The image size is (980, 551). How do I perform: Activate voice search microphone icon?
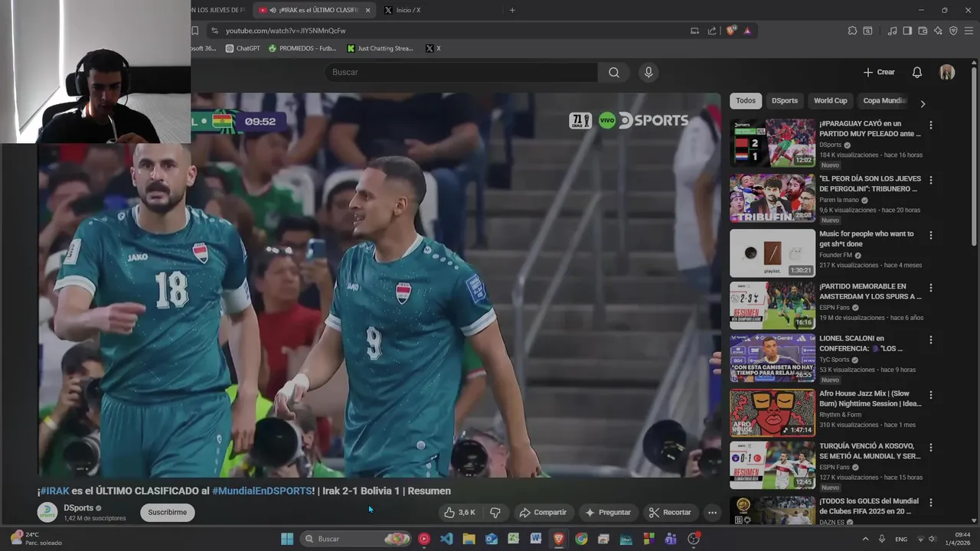[x=648, y=72]
